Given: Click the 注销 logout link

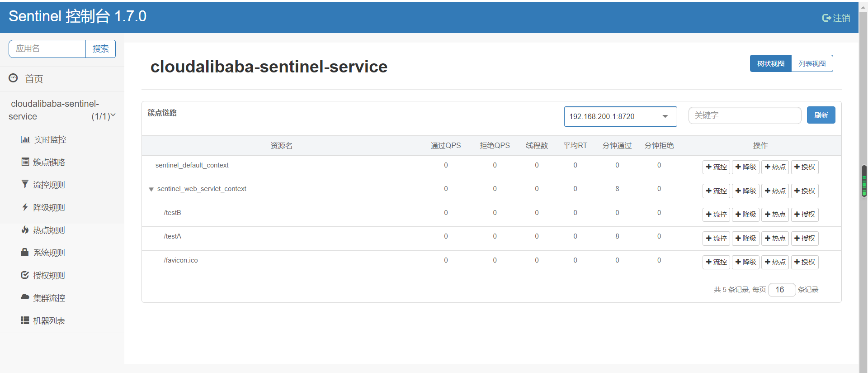Looking at the screenshot, I should tap(836, 18).
